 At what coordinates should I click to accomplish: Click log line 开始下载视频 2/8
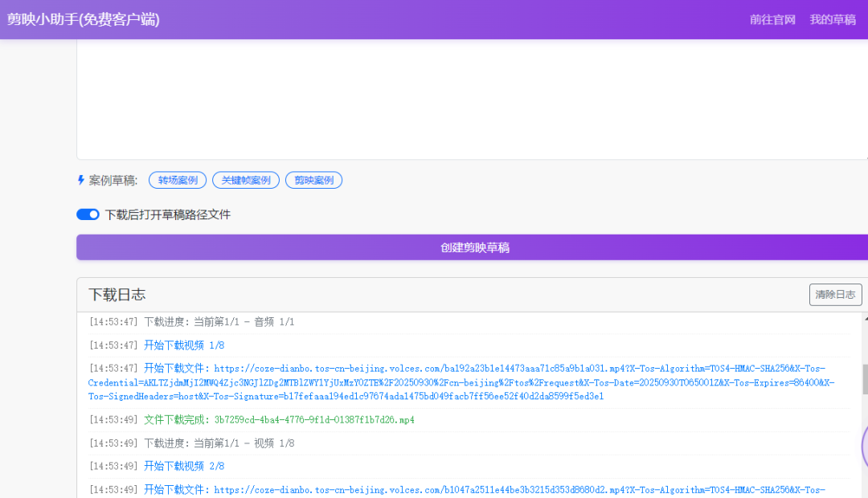184,466
